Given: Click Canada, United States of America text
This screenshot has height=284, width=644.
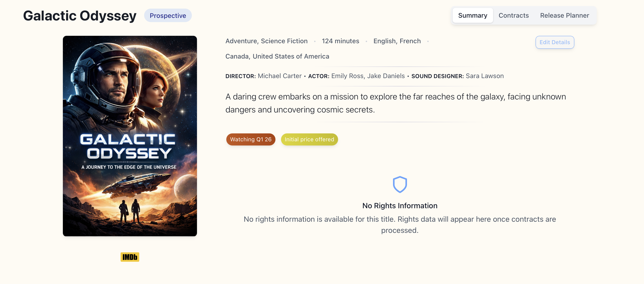Looking at the screenshot, I should (277, 56).
